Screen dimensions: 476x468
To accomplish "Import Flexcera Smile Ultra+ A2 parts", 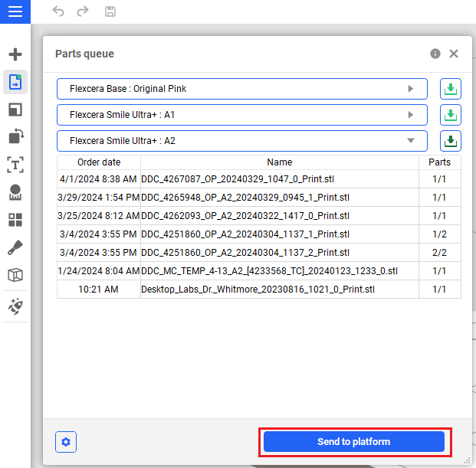I will pyautogui.click(x=451, y=141).
